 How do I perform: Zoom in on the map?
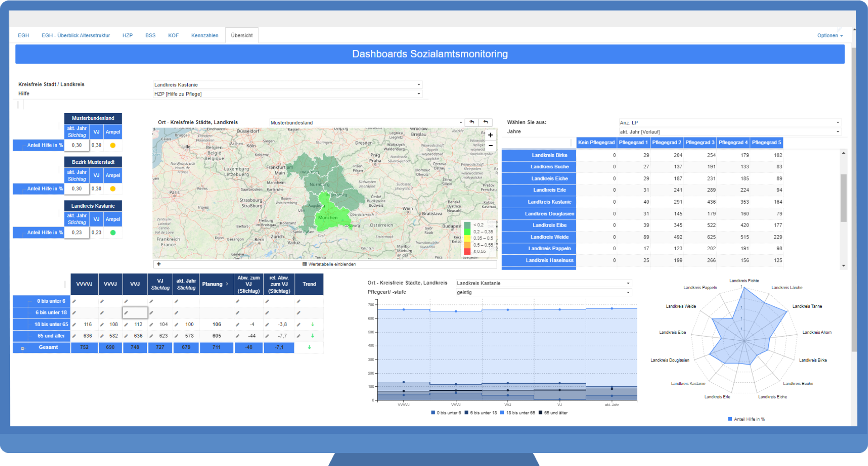tap(490, 135)
